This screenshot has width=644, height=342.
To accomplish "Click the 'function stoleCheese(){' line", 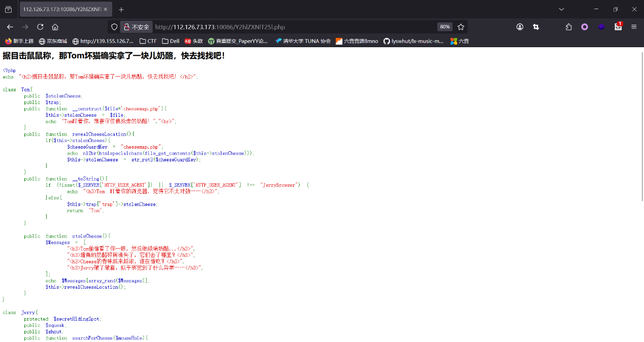I will pyautogui.click(x=67, y=236).
